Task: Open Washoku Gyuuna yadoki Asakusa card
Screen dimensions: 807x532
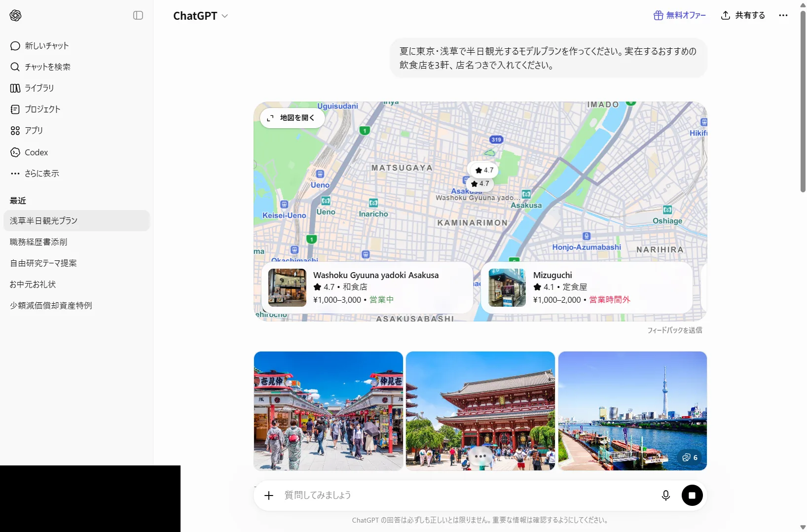Action: (367, 287)
